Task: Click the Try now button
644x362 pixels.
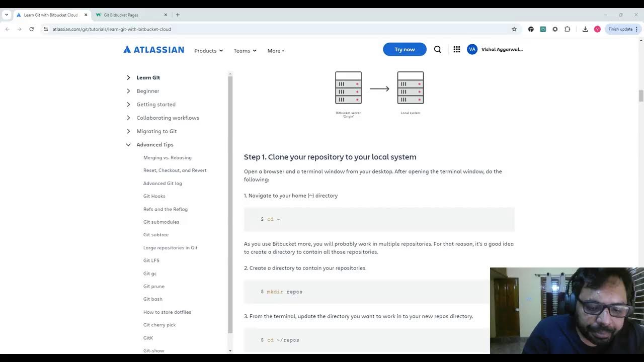Action: tap(405, 49)
